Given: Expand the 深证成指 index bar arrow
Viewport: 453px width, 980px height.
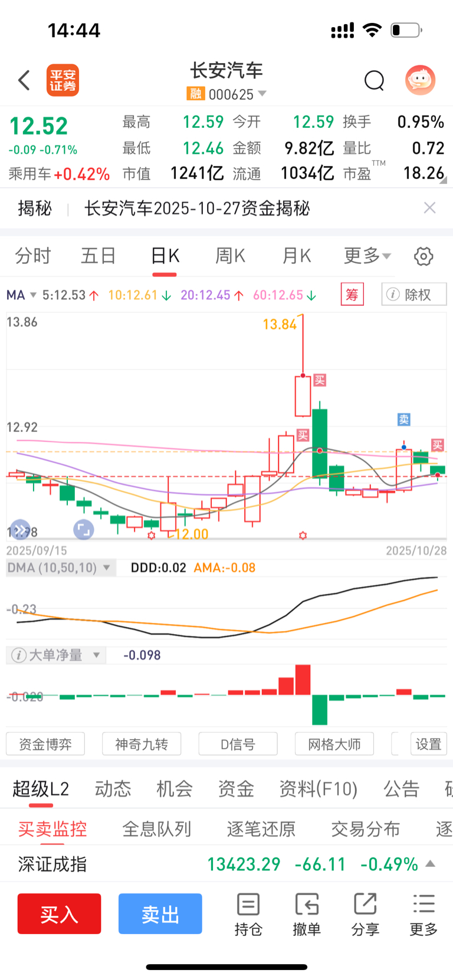Looking at the screenshot, I should [431, 864].
